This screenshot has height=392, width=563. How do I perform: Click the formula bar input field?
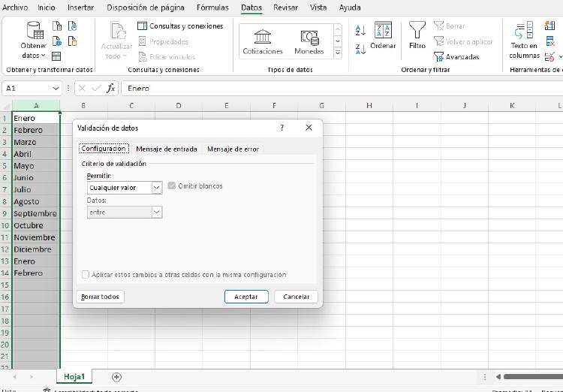[338, 89]
